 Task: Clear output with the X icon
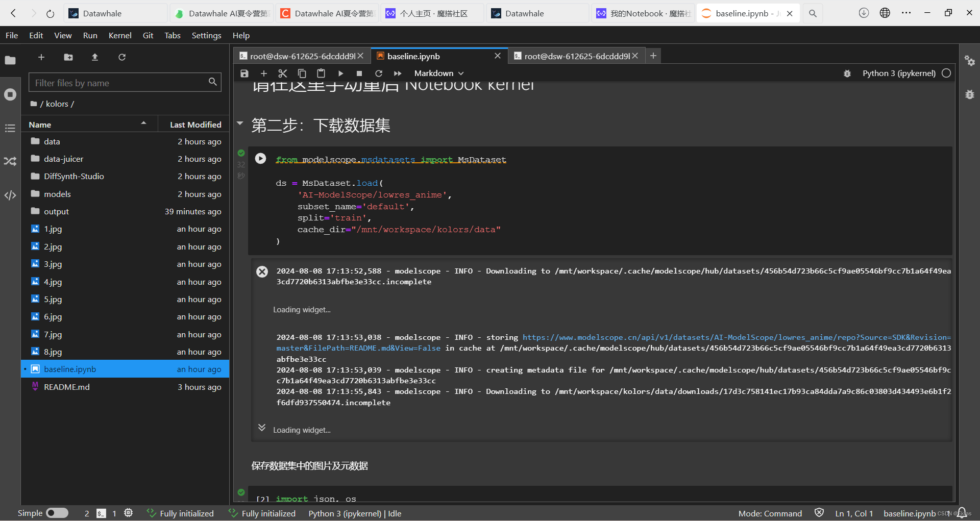tap(262, 271)
